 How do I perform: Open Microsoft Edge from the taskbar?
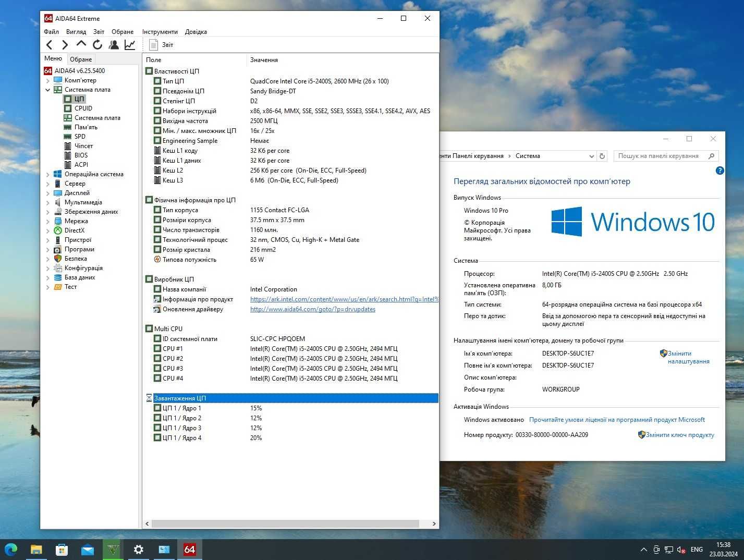pos(11,549)
